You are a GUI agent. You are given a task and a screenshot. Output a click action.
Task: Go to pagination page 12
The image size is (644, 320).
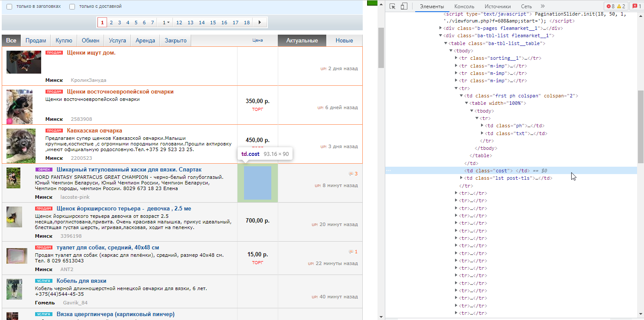tap(179, 23)
